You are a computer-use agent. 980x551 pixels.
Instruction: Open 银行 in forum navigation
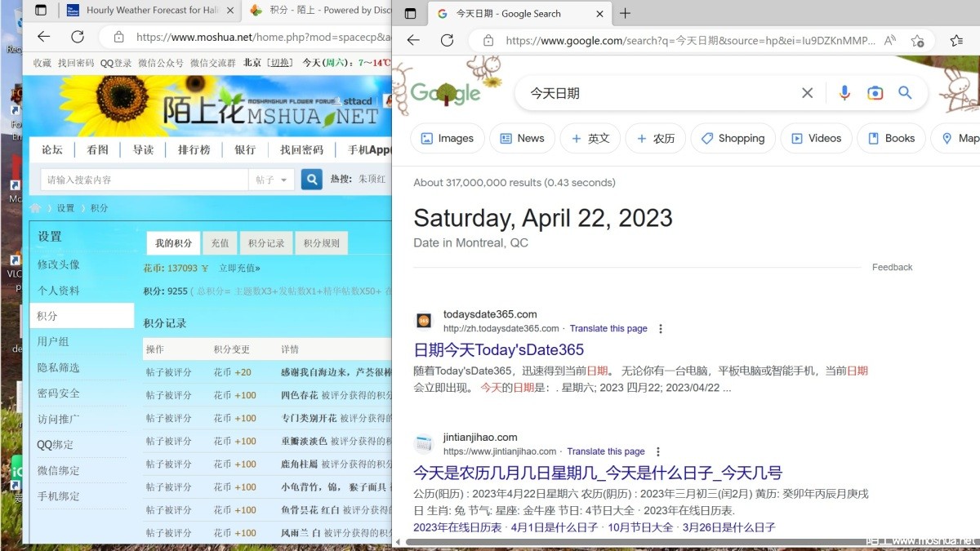[245, 149]
